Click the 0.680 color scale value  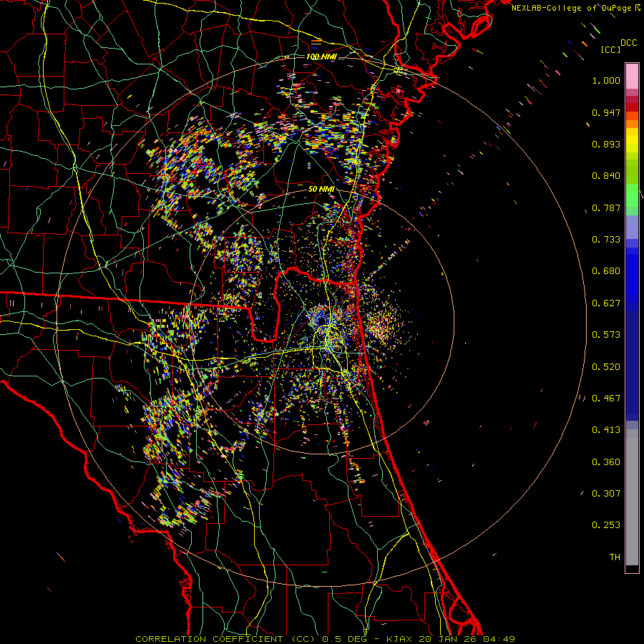[x=606, y=271]
